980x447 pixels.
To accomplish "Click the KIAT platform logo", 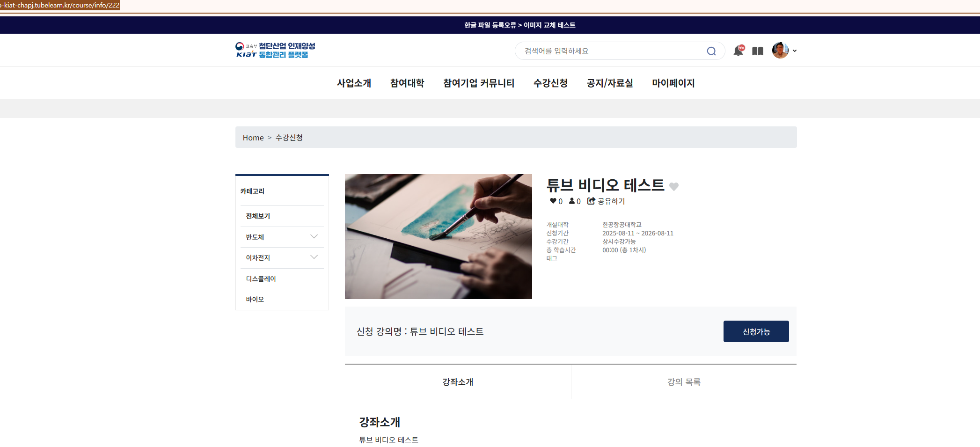I will point(275,50).
